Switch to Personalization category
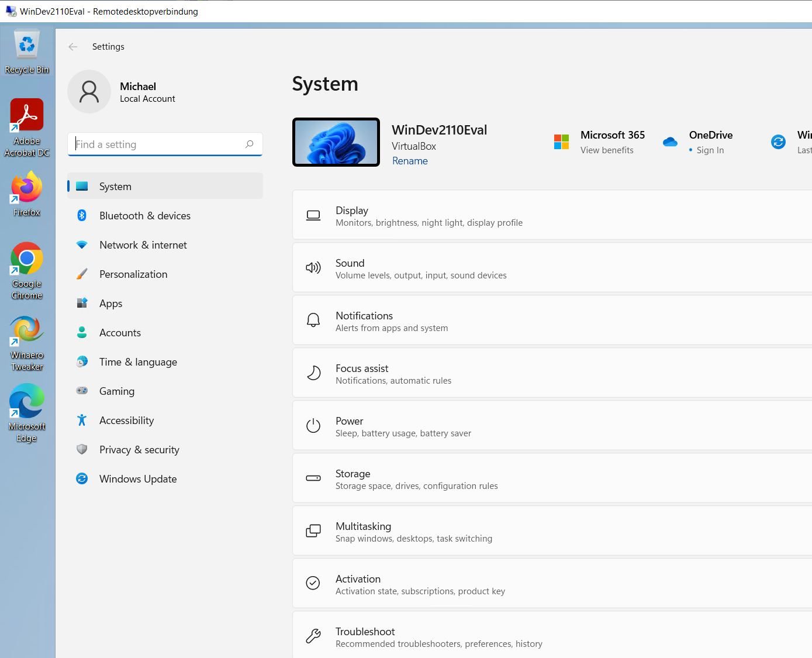 133,274
